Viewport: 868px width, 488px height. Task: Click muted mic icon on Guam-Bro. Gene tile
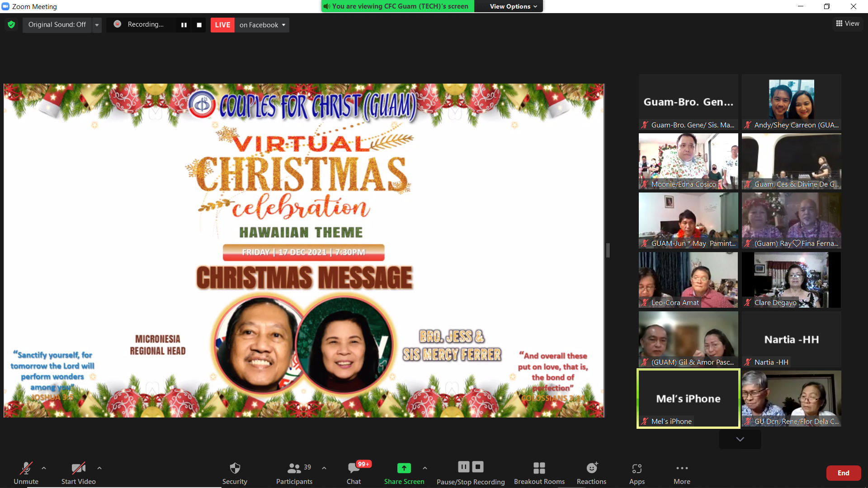click(645, 125)
